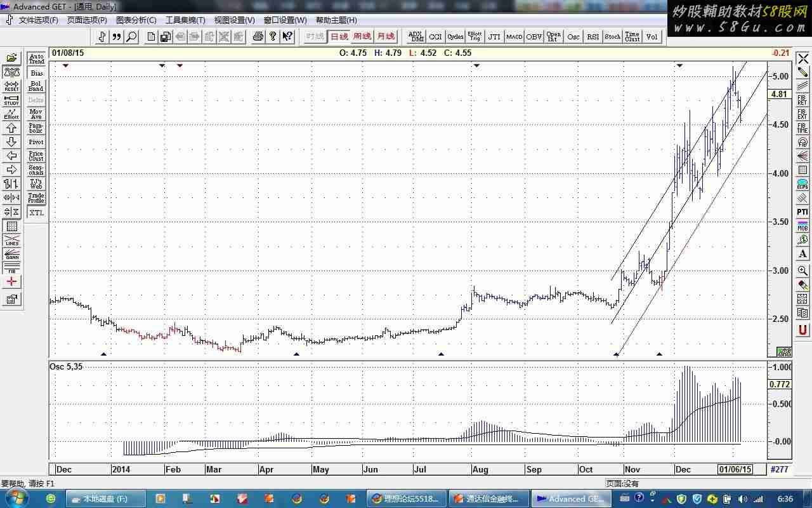812x508 pixels.
Task: Toggle the XTL study
Action: [x=36, y=213]
